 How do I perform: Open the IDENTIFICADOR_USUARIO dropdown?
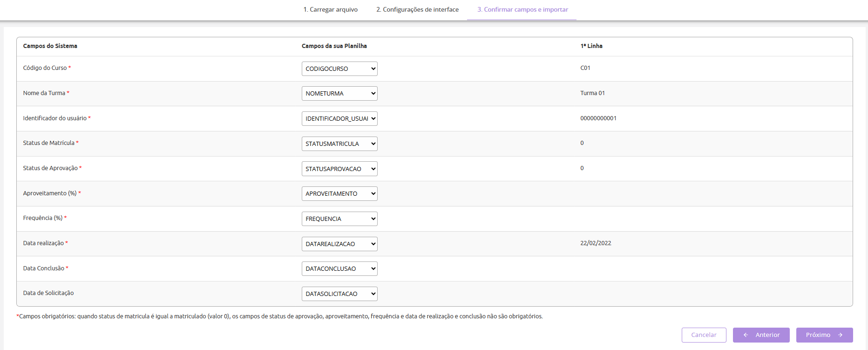[339, 119]
